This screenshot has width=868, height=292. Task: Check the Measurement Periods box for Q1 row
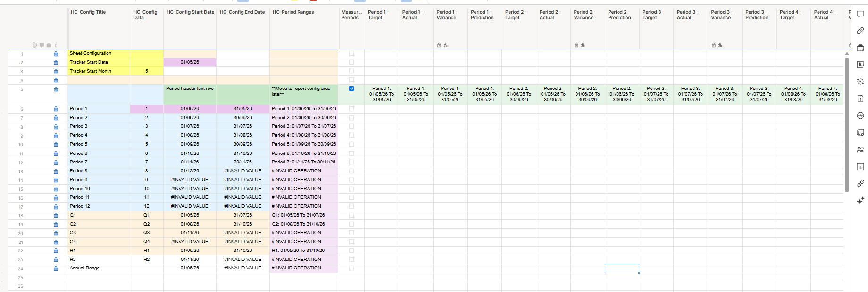pyautogui.click(x=351, y=215)
